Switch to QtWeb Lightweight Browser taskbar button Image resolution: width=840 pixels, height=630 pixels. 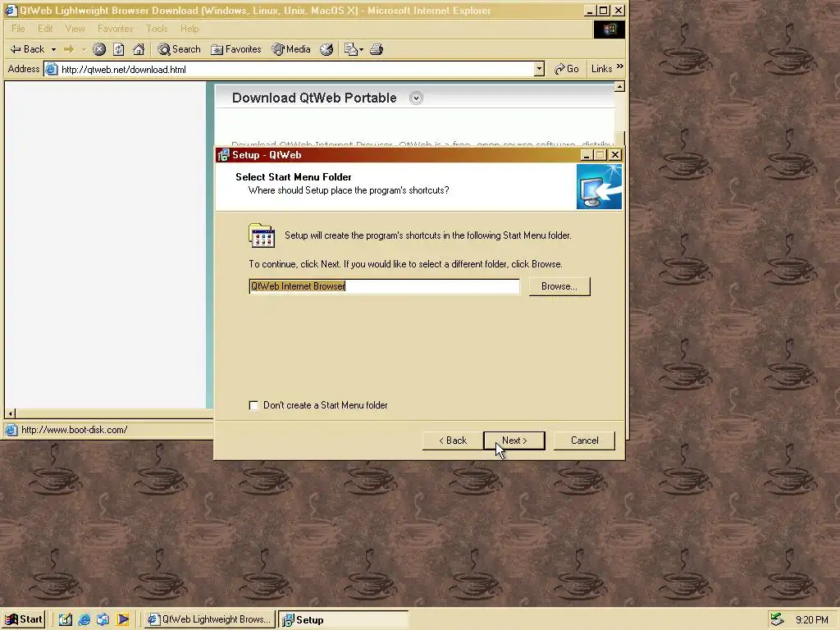pyautogui.click(x=209, y=619)
